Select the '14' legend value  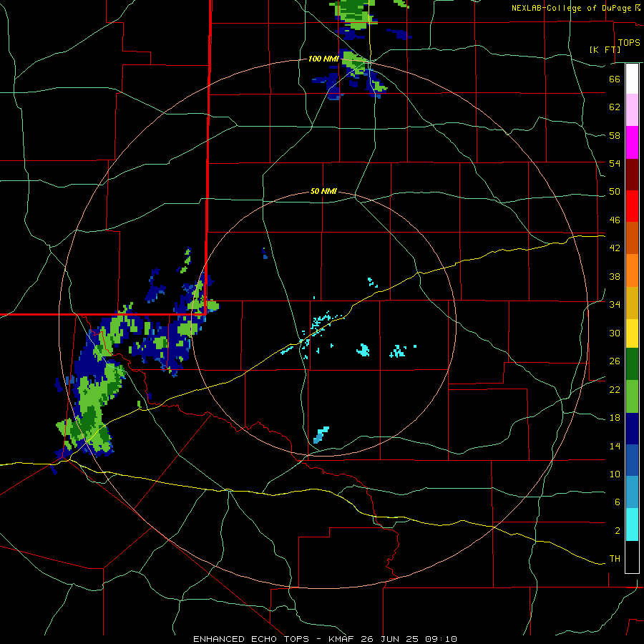pos(615,446)
